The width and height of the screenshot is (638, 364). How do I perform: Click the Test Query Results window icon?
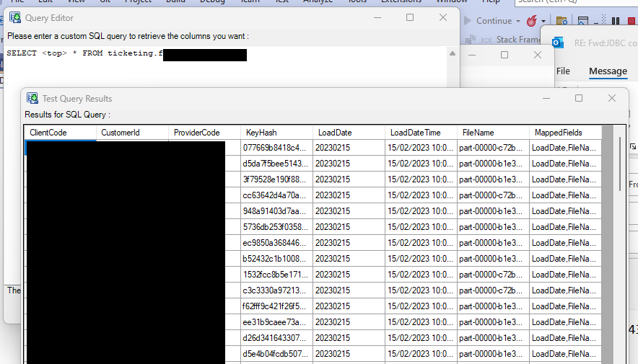(x=32, y=98)
